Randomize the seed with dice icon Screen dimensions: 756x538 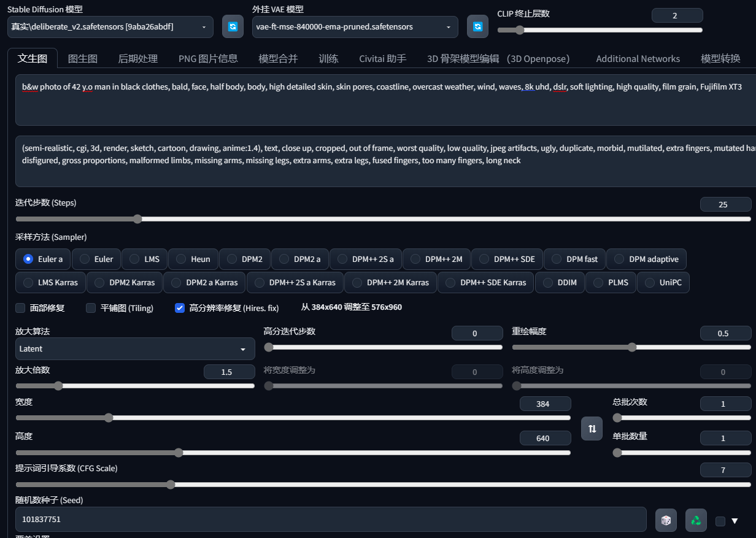(666, 520)
